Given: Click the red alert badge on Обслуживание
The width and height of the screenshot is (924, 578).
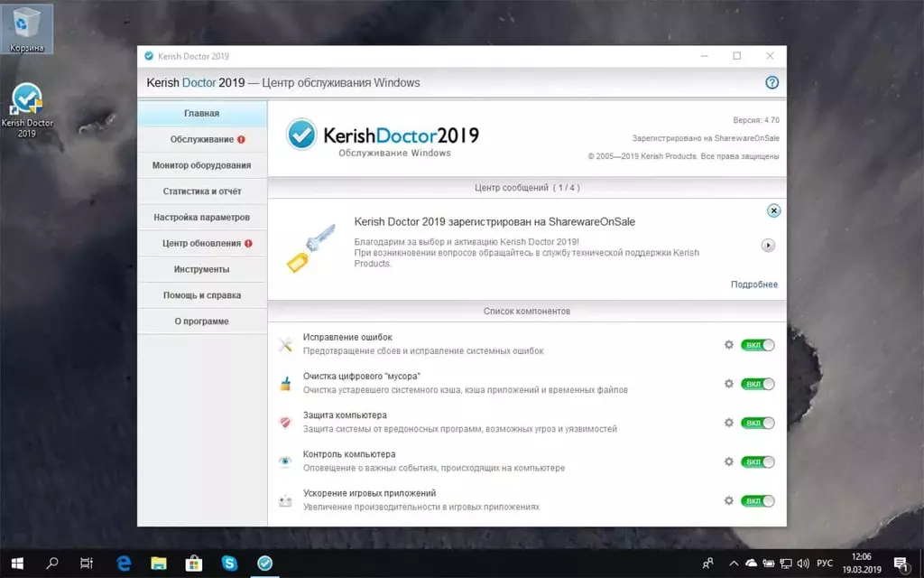Looking at the screenshot, I should coord(241,139).
